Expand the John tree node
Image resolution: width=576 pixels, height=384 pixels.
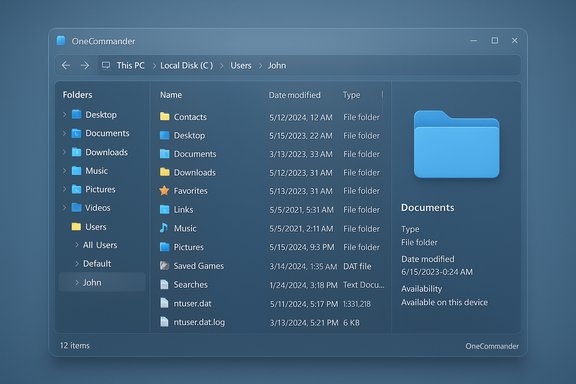77,282
